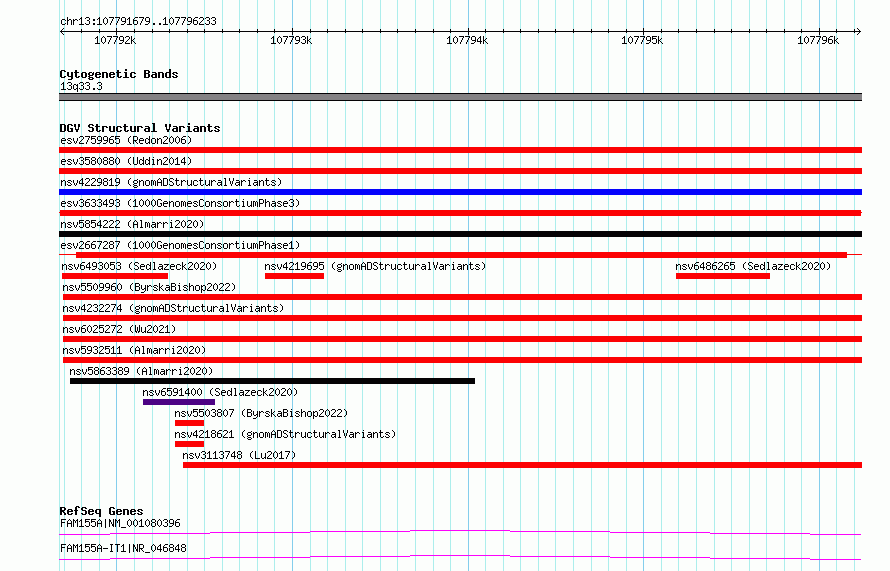
Task: Select the 13q33.3 band label
Action: [81, 86]
